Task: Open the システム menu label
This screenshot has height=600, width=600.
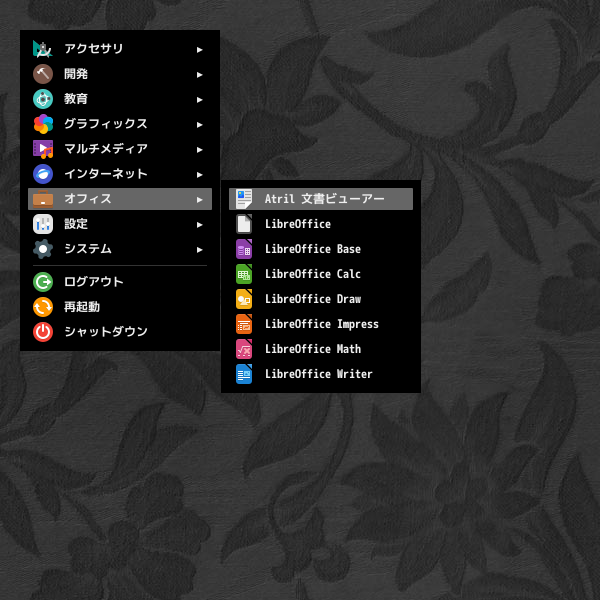Action: tap(88, 249)
